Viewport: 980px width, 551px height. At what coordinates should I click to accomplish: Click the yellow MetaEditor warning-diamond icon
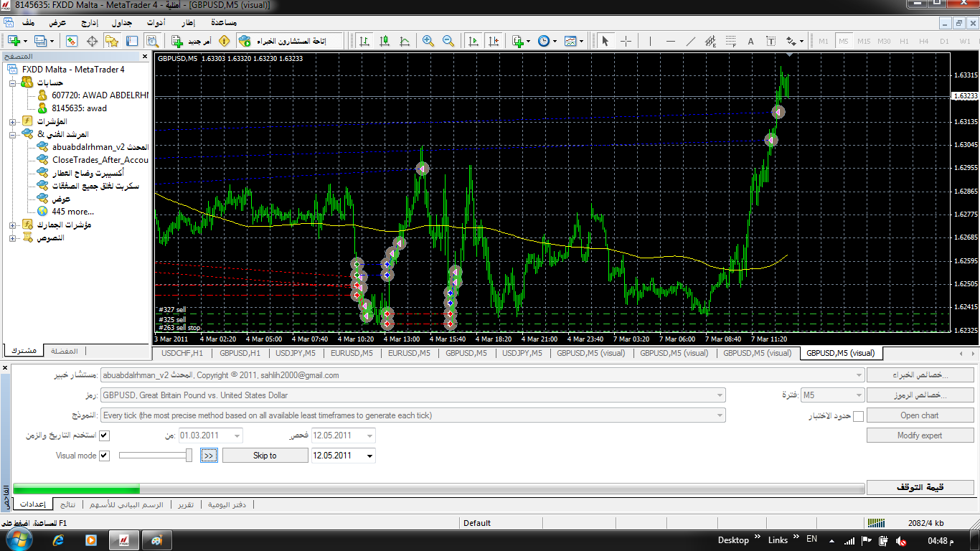click(225, 41)
